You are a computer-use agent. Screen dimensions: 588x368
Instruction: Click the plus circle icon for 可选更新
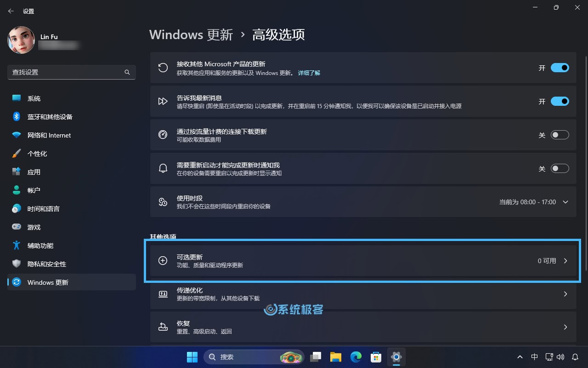(x=163, y=260)
